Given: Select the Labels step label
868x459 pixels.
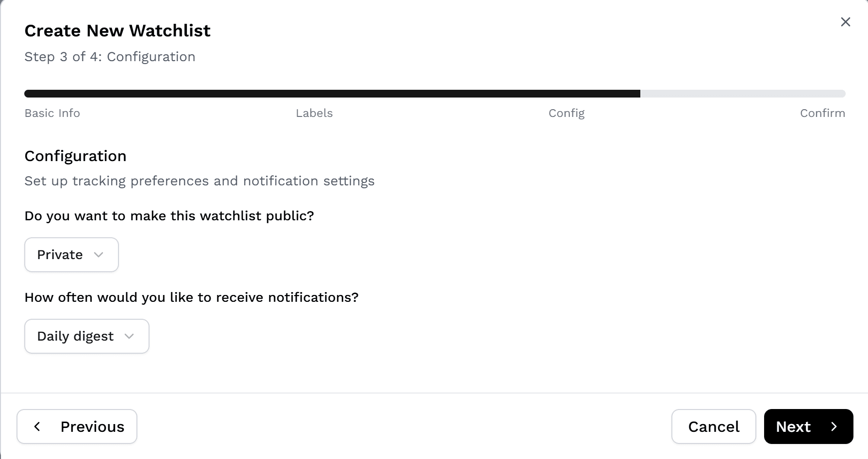Looking at the screenshot, I should (x=314, y=113).
